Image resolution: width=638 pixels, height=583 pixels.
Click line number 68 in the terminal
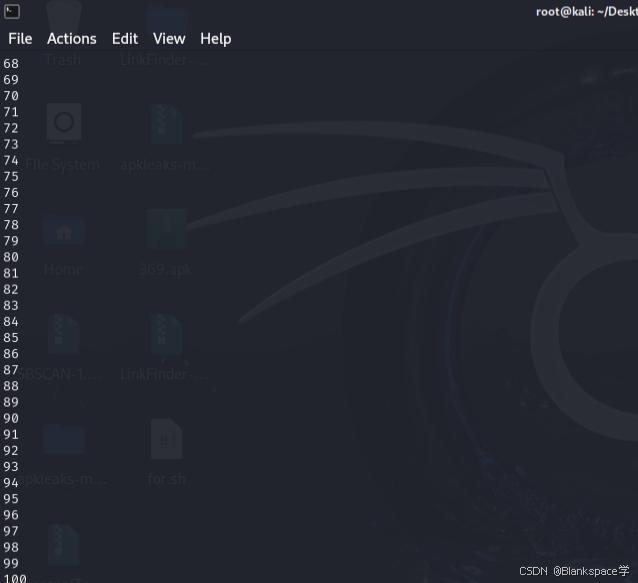click(11, 63)
